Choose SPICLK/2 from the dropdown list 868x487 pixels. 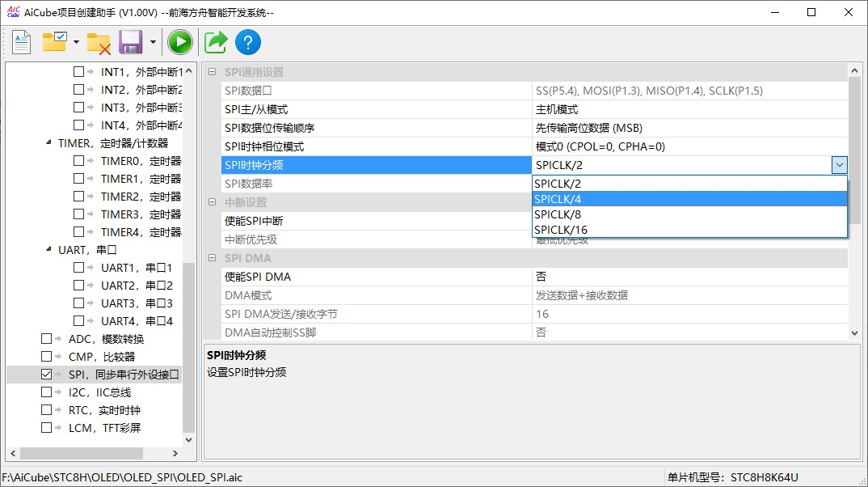[689, 184]
